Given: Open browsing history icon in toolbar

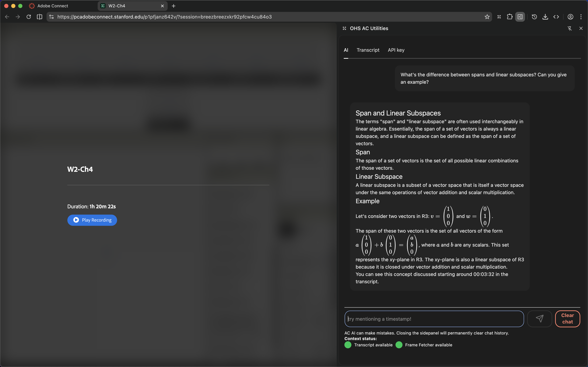Looking at the screenshot, I should (x=534, y=16).
